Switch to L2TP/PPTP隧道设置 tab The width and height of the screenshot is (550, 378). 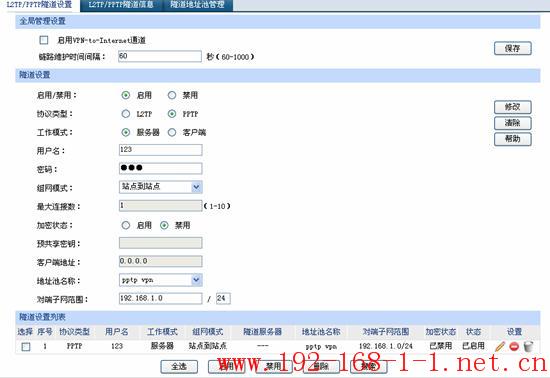click(x=39, y=5)
